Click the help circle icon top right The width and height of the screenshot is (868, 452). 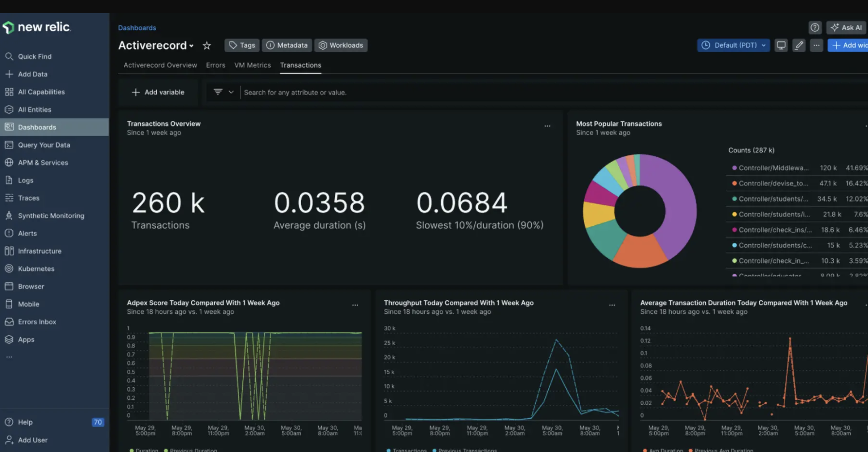coord(815,27)
